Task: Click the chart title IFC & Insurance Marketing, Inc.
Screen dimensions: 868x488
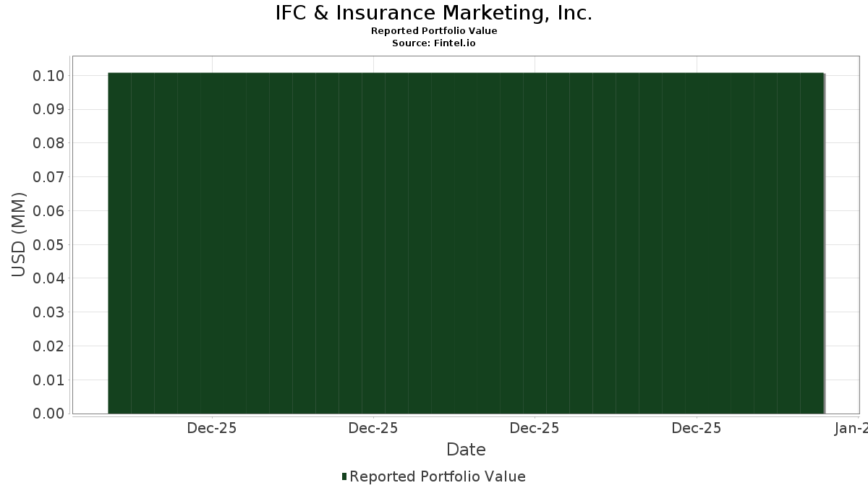Action: click(x=434, y=13)
